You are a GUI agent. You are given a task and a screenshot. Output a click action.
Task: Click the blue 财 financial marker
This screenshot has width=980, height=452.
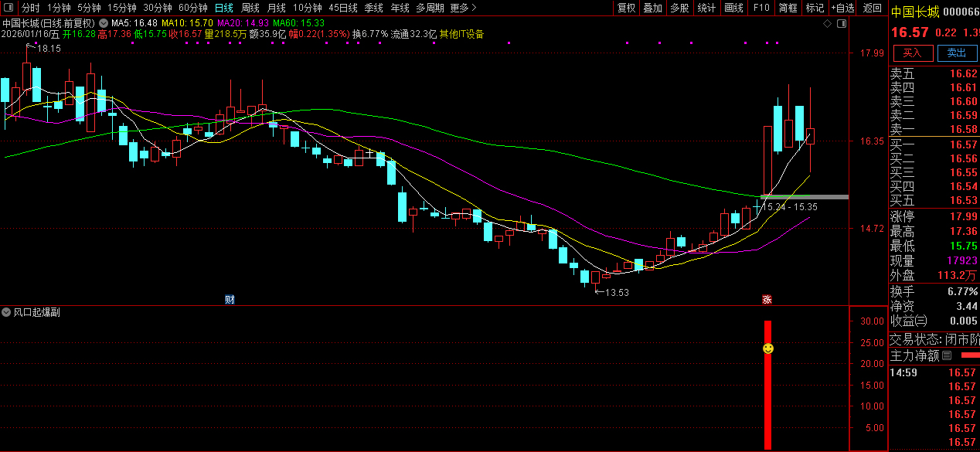tap(230, 299)
